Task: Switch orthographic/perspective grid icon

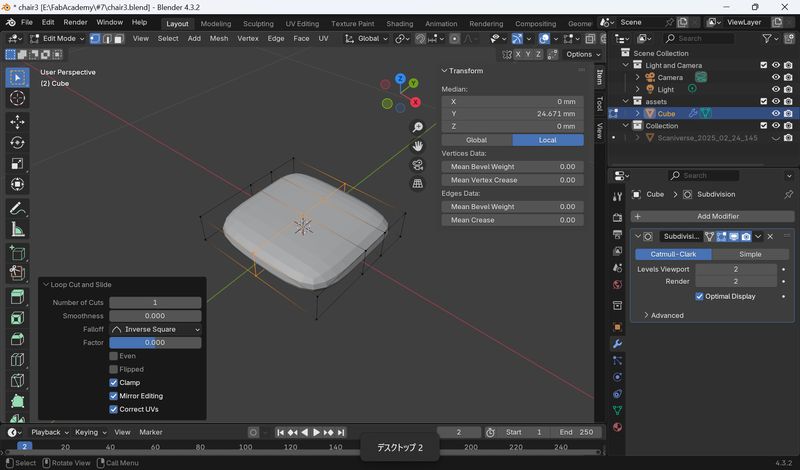Action: point(417,184)
